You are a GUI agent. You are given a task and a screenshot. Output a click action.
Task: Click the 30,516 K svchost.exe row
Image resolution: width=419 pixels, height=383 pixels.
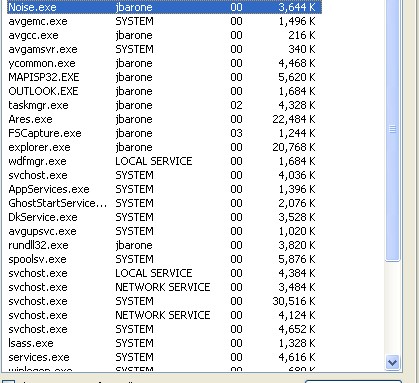tap(164, 301)
